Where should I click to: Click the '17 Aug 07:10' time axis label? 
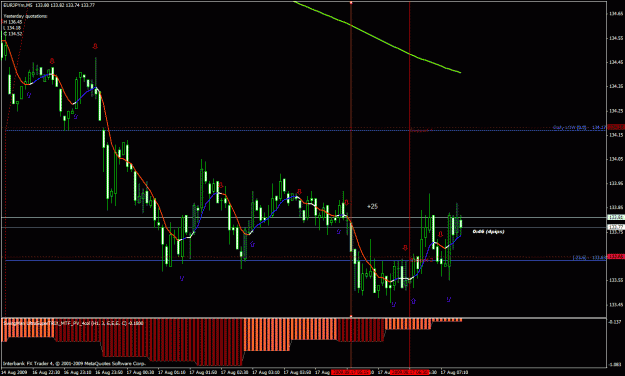(454, 372)
